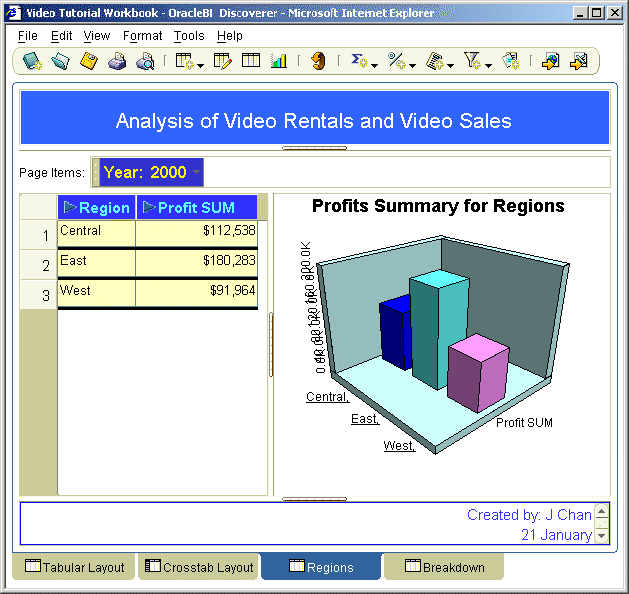Click the funnel conditions icon
The width and height of the screenshot is (629, 594).
(x=472, y=61)
